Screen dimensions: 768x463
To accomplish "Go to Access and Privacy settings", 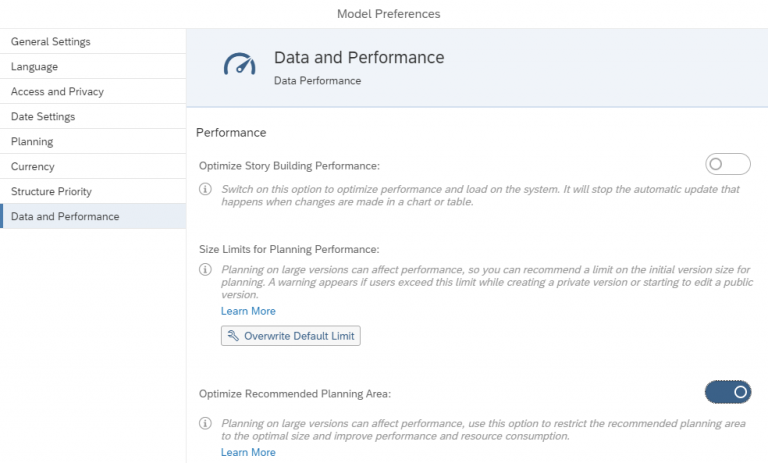I will [x=93, y=91].
